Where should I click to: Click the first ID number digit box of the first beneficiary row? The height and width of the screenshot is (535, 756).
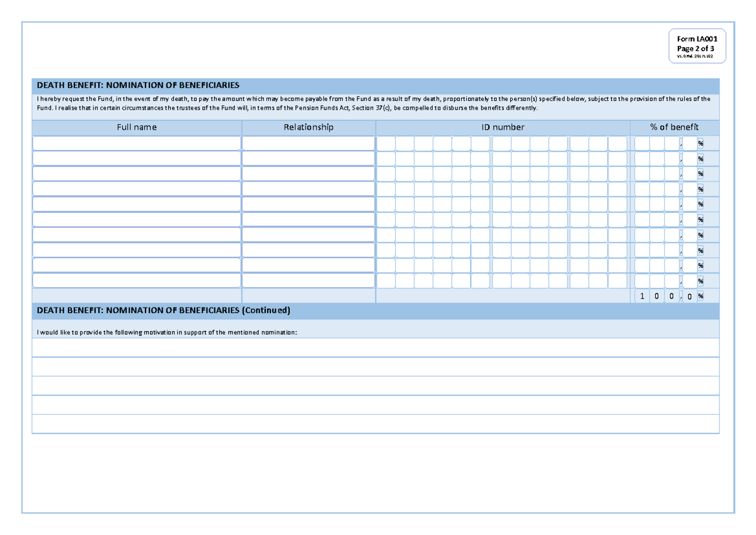[386, 144]
